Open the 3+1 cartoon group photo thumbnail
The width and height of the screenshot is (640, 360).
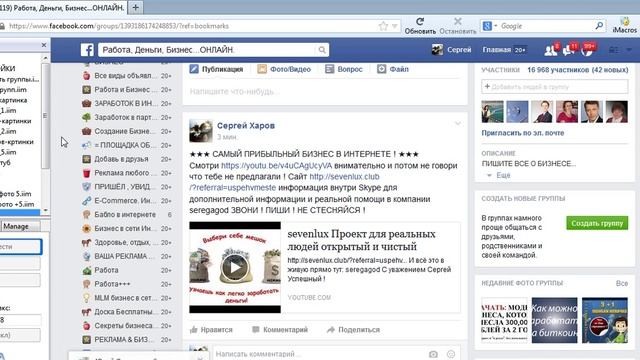pyautogui.click(x=605, y=320)
